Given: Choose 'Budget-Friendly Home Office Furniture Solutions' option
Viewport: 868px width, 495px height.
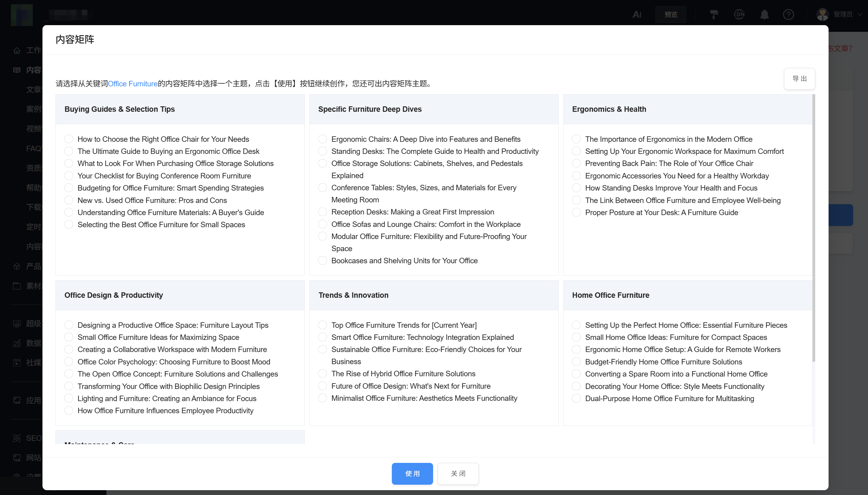Looking at the screenshot, I should (577, 362).
